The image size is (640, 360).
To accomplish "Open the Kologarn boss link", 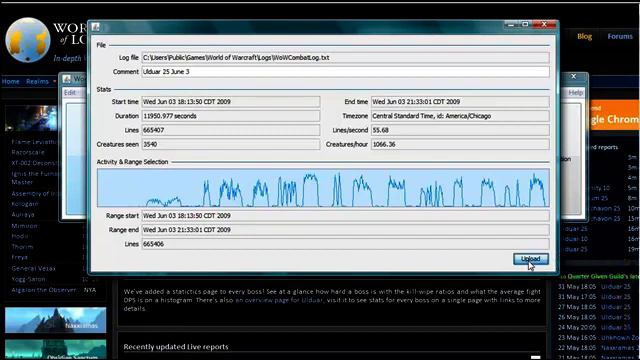I will [25, 204].
